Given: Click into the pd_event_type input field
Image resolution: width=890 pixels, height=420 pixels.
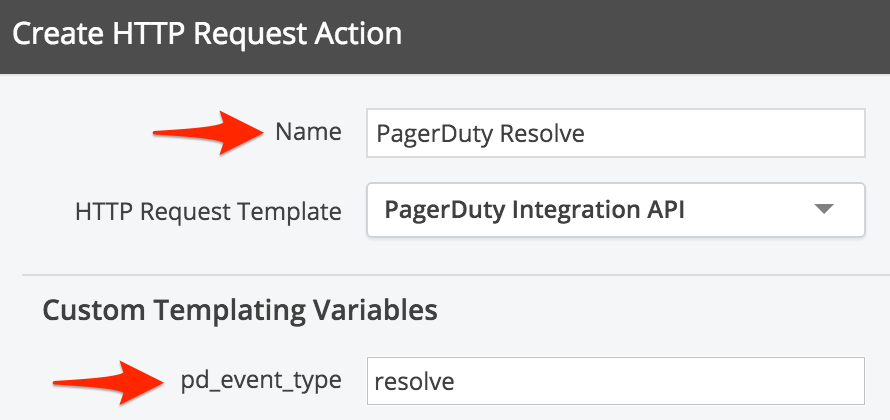Looking at the screenshot, I should [x=614, y=381].
